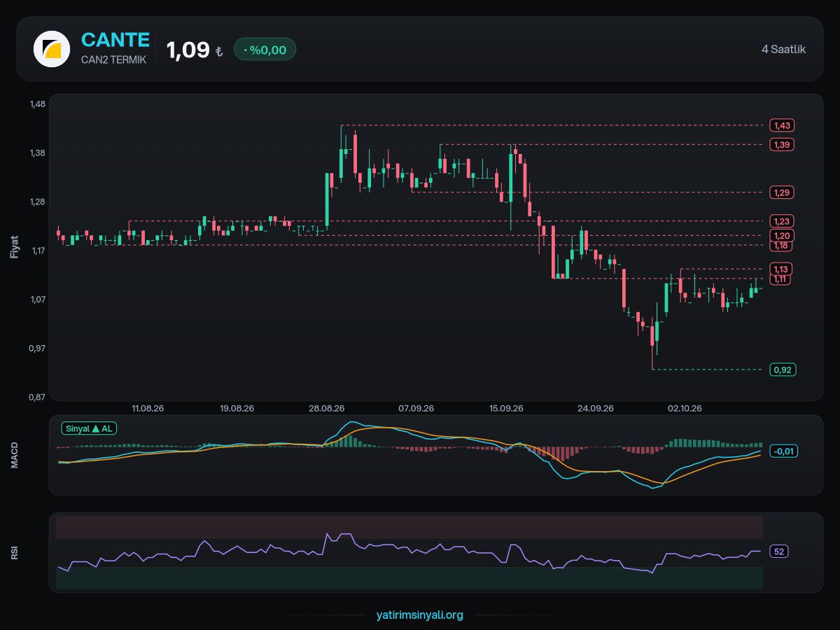Viewport: 840px width, 630px height.
Task: Click the 11.08.26 date label
Action: [x=148, y=408]
